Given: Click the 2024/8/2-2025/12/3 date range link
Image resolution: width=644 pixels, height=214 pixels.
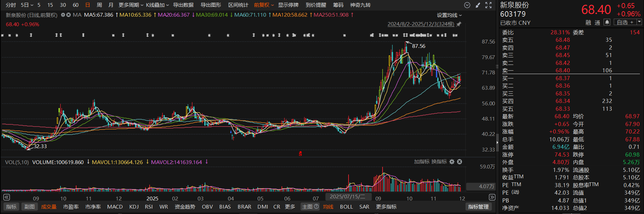Looking at the screenshot, I should tap(421, 24).
